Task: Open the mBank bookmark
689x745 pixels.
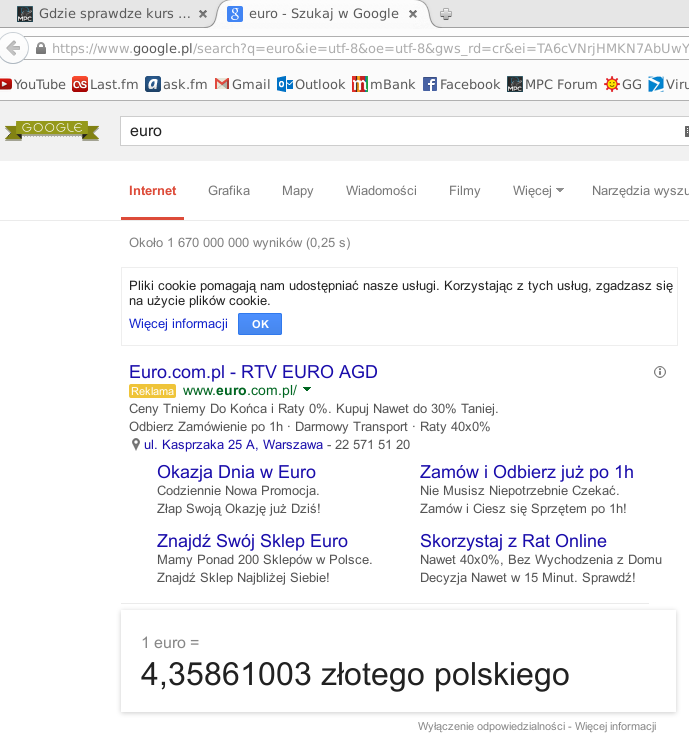Action: tap(383, 85)
